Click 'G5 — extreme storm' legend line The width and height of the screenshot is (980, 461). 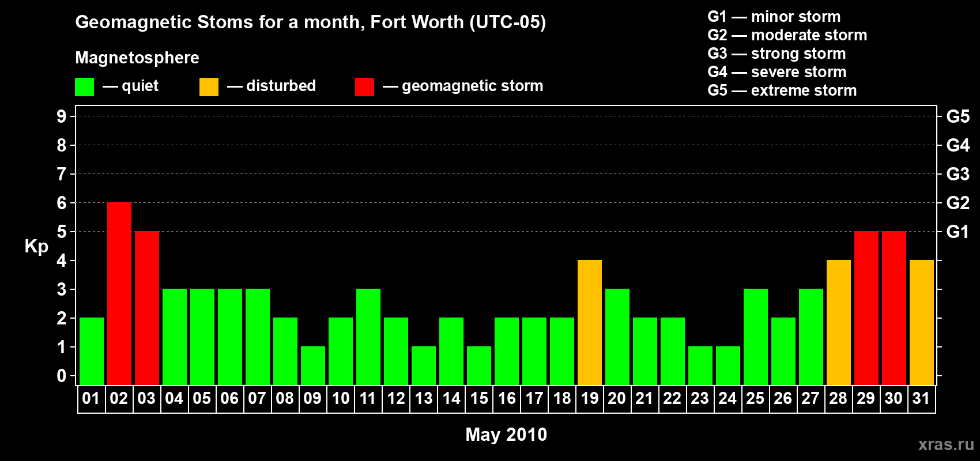click(x=782, y=90)
